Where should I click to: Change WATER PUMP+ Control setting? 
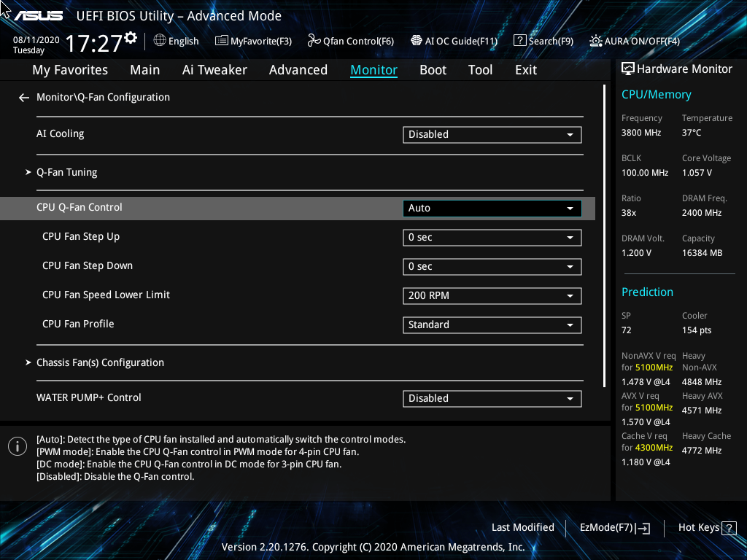click(492, 398)
